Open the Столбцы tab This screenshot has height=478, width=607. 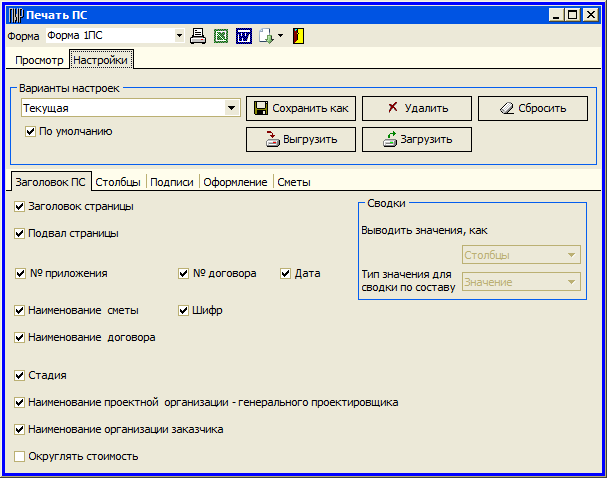click(118, 182)
